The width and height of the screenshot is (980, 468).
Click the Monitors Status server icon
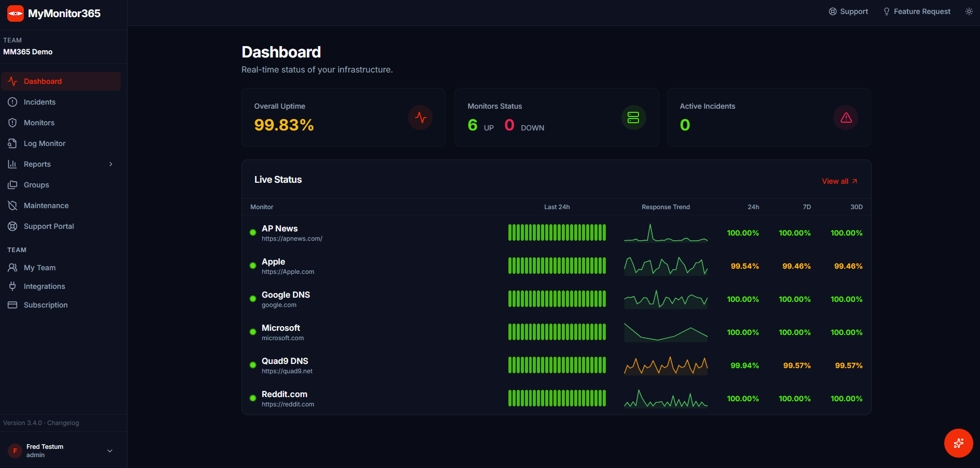[x=633, y=118]
